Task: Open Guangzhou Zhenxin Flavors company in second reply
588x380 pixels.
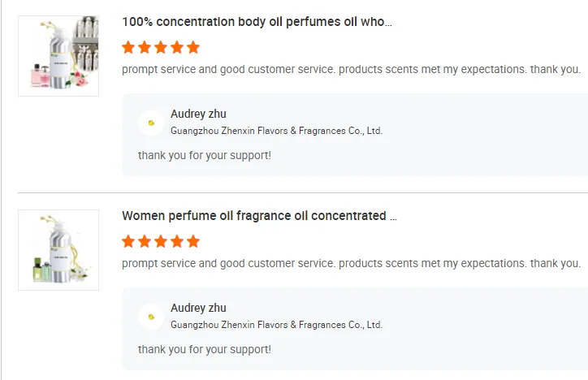Action: (276, 325)
